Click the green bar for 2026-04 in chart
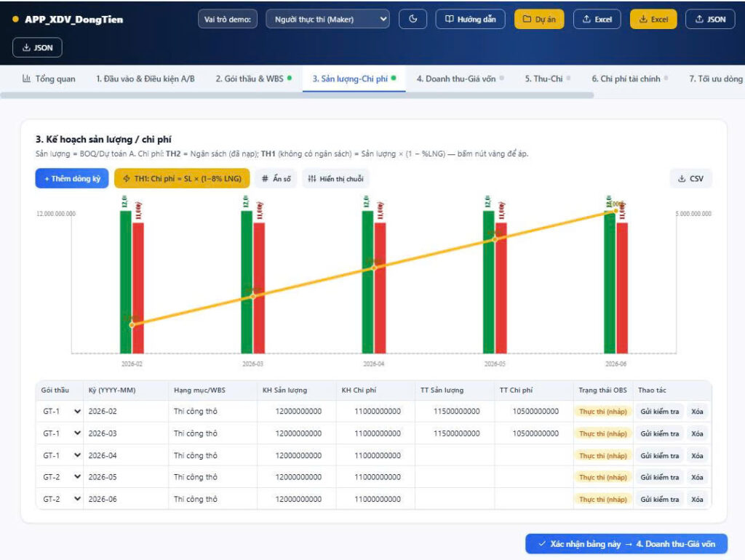This screenshot has height=560, width=745. (x=367, y=282)
